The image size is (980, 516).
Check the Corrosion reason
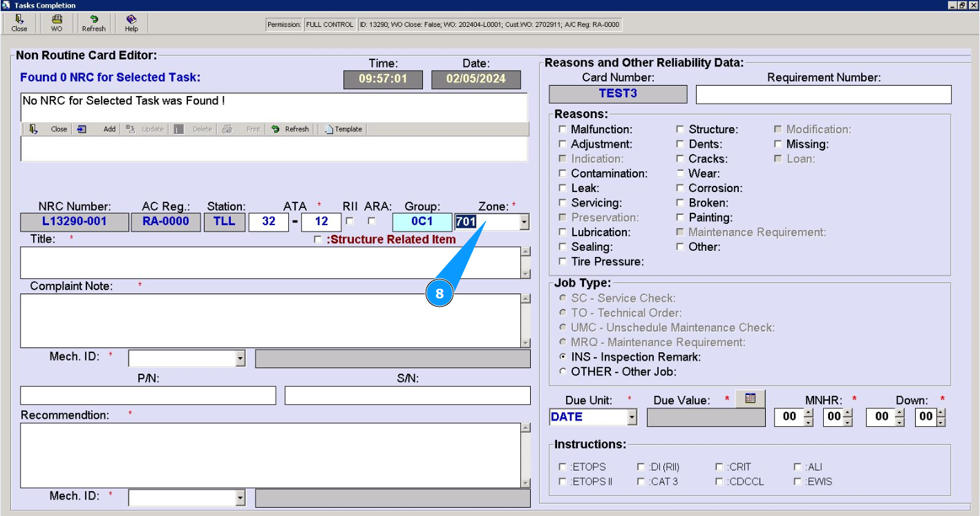point(680,188)
